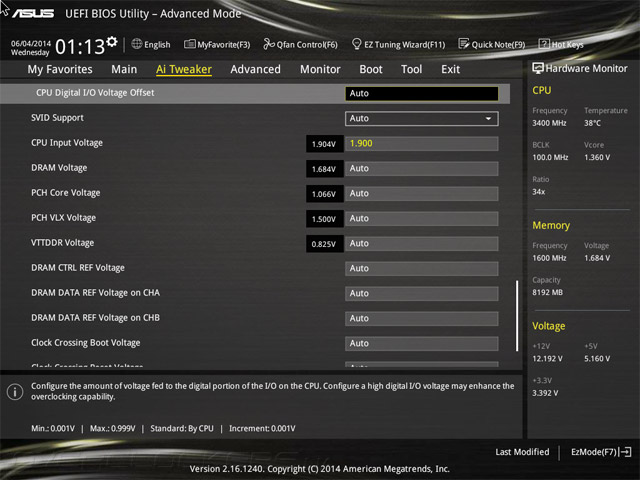Click memory frequency 1600 MHz value
The height and width of the screenshot is (480, 640).
[549, 258]
